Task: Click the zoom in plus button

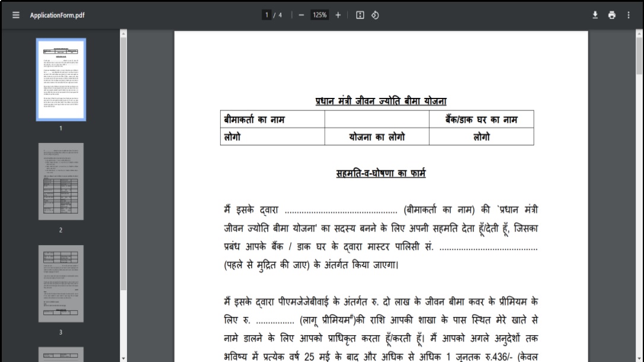Action: 338,15
